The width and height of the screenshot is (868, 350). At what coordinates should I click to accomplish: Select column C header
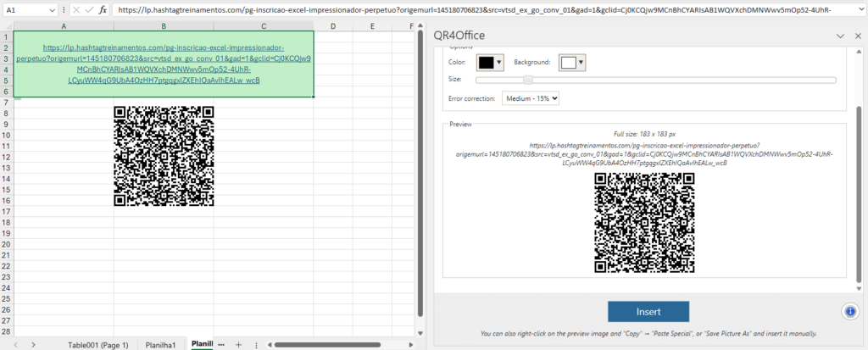point(264,26)
